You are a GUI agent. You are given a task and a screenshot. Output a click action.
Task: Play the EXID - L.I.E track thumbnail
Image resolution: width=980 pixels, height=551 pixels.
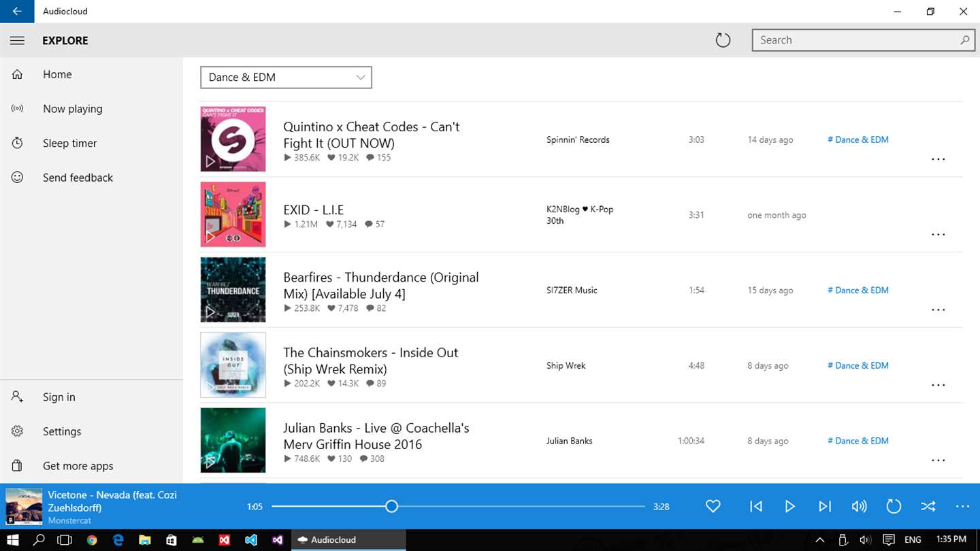point(233,214)
